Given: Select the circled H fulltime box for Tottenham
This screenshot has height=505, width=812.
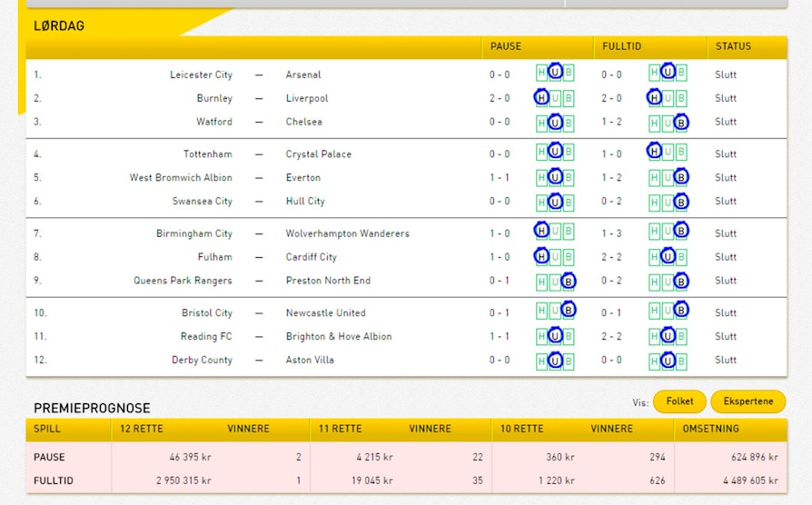Looking at the screenshot, I should click(654, 152).
